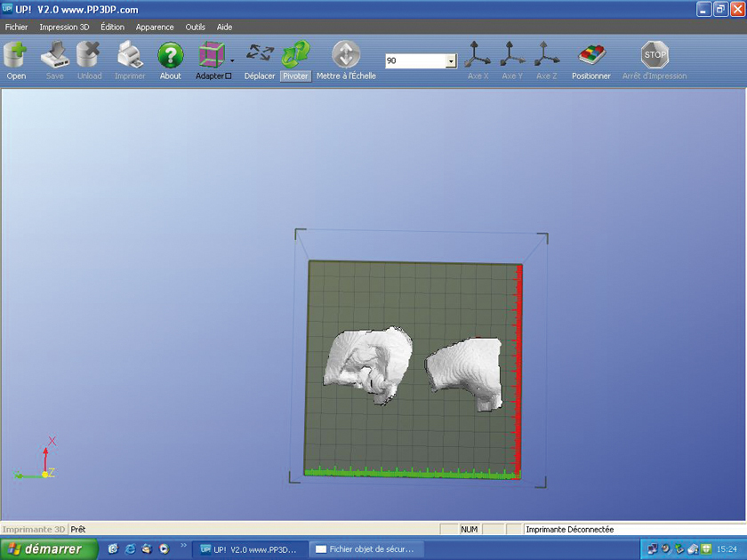Viewport: 747px width, 560px height.
Task: Click the Adapter view cube icon
Action: (x=212, y=55)
